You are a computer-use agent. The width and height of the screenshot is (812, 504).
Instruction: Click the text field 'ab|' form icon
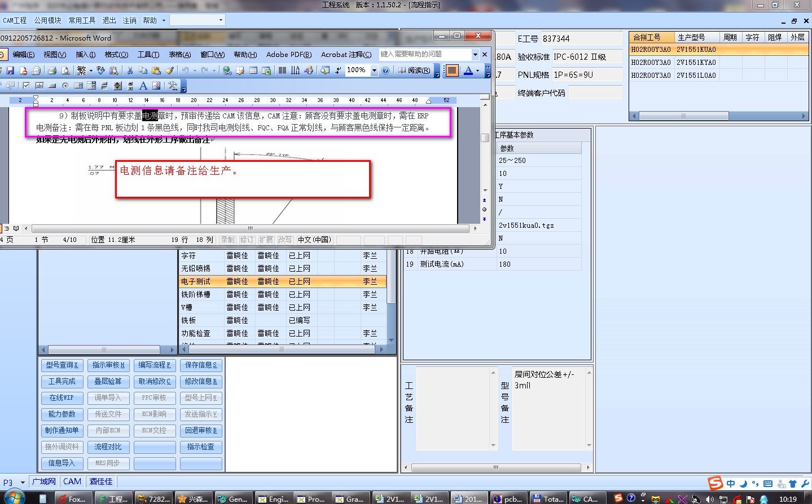[39, 86]
